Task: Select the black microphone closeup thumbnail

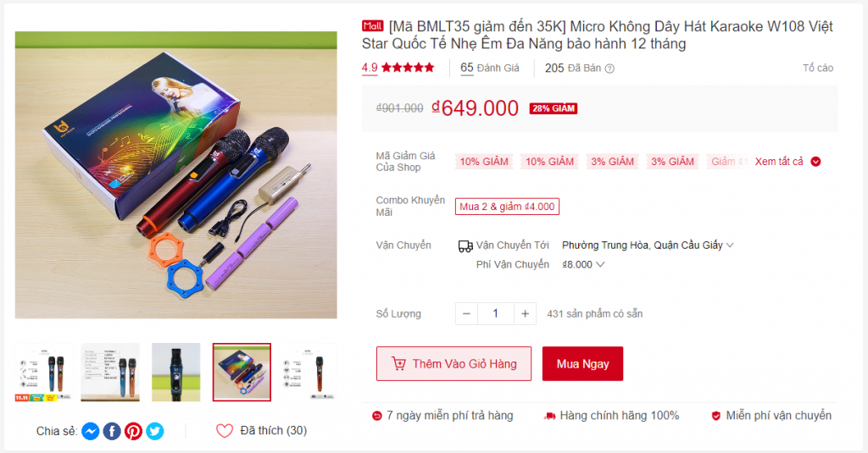Action: [x=176, y=373]
